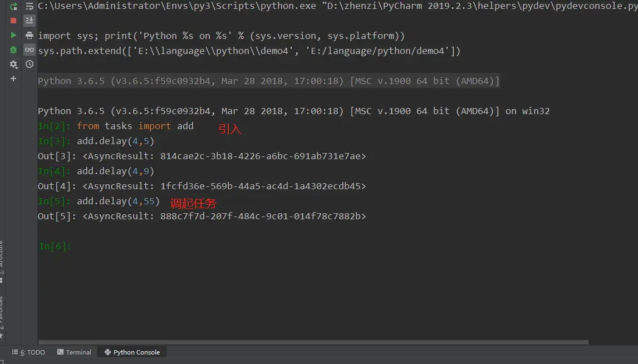The width and height of the screenshot is (638, 364).
Task: Click the python.exe command path line
Action: (x=338, y=6)
